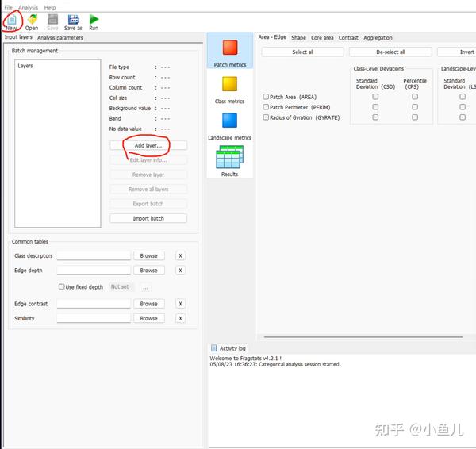Screen dimensions: 476x449
Task: Click the Import batch button
Action: point(148,218)
